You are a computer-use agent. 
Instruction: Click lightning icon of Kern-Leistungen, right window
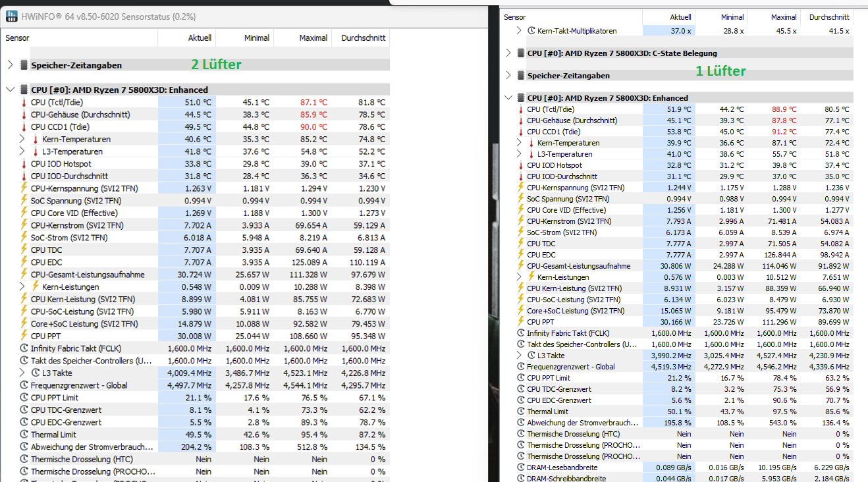coord(531,277)
